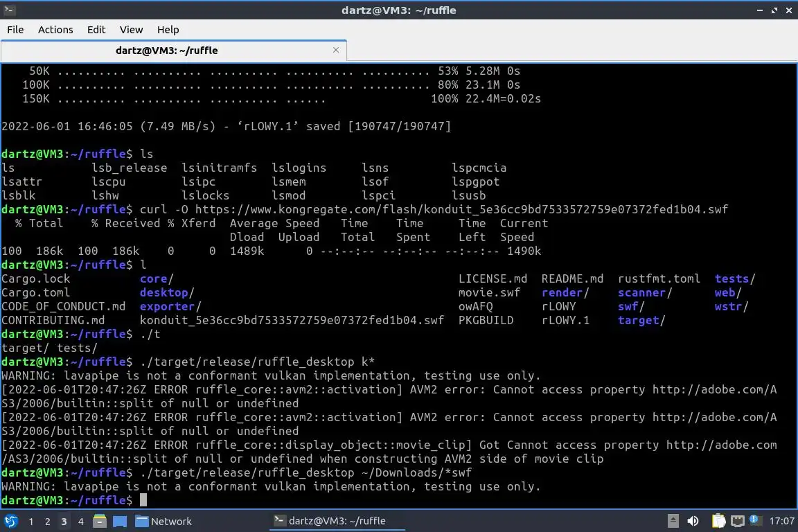Open the Actions menu
Viewport: 798px width, 532px height.
[x=55, y=30]
